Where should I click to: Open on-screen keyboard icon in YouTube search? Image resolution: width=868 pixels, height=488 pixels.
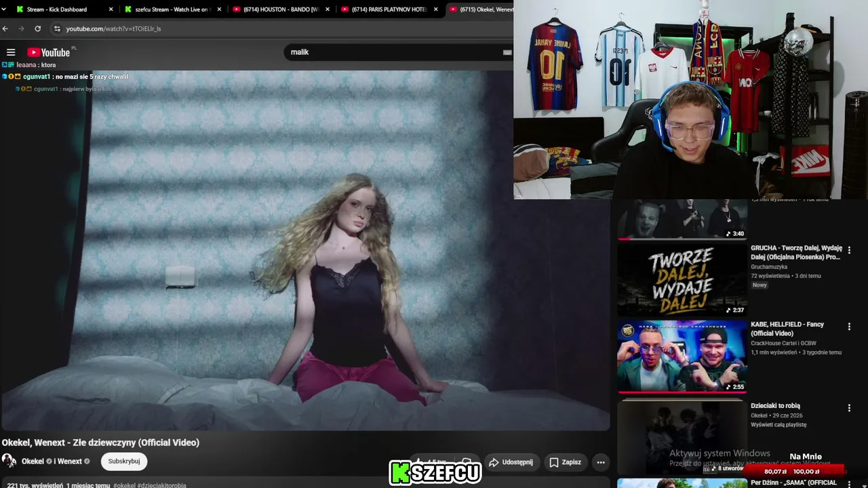[507, 52]
